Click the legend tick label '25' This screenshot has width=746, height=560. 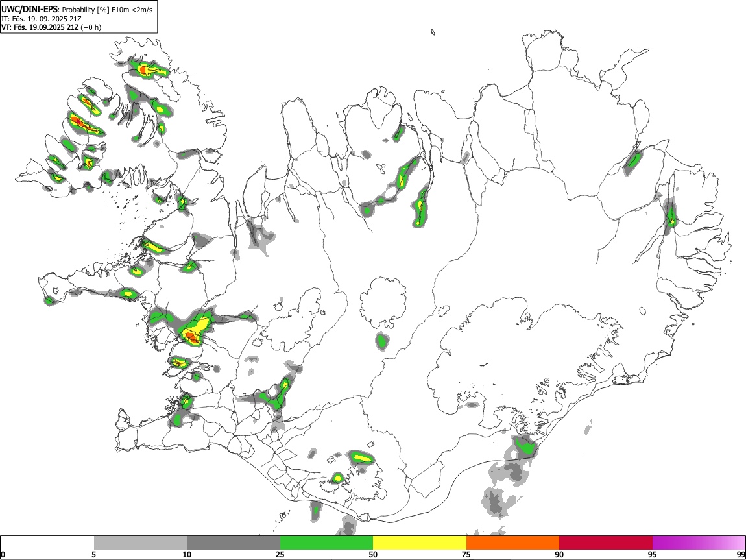280,555
